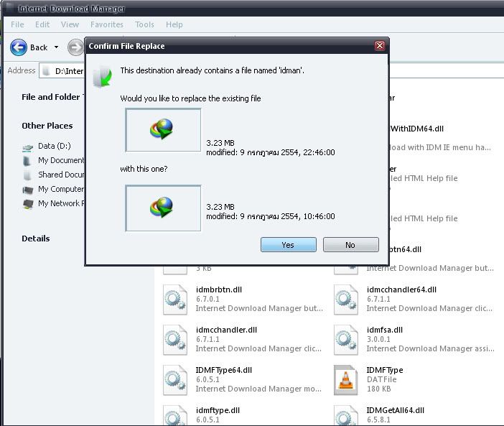
Task: Click the Shared Documents sidebar icon
Action: click(27, 175)
